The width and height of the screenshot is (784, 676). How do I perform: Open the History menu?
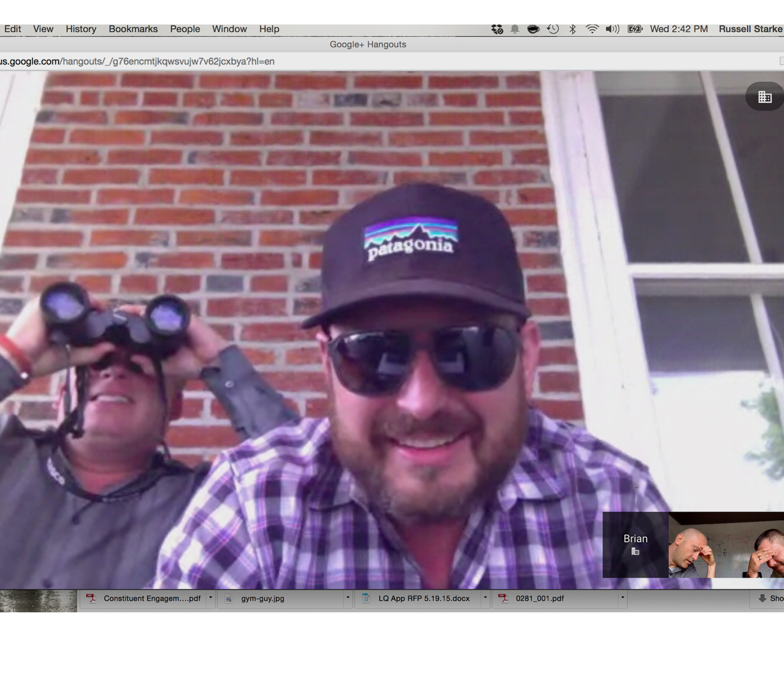pos(81,29)
